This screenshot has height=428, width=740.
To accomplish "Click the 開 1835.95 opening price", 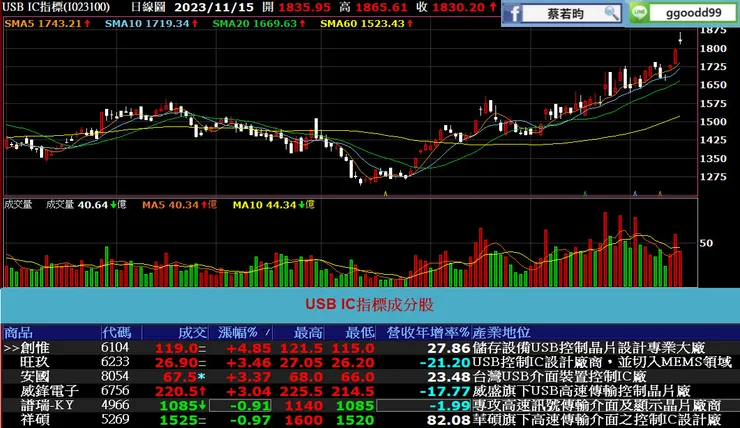I will [296, 7].
